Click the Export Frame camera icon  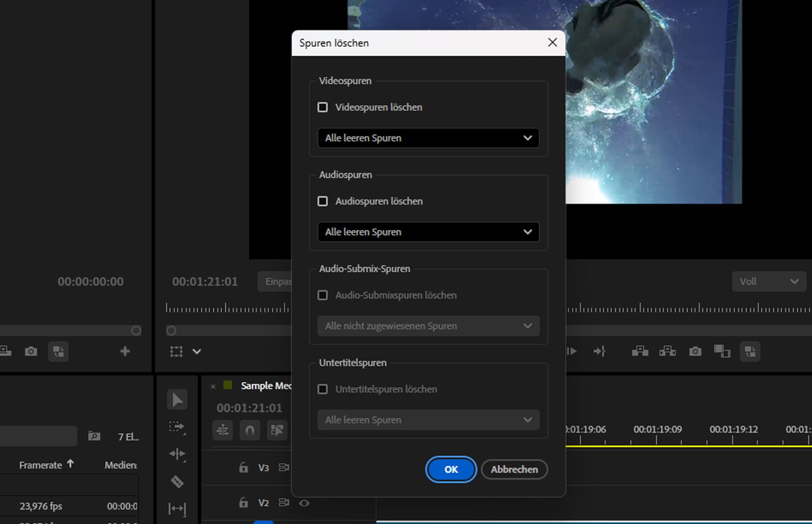point(695,351)
